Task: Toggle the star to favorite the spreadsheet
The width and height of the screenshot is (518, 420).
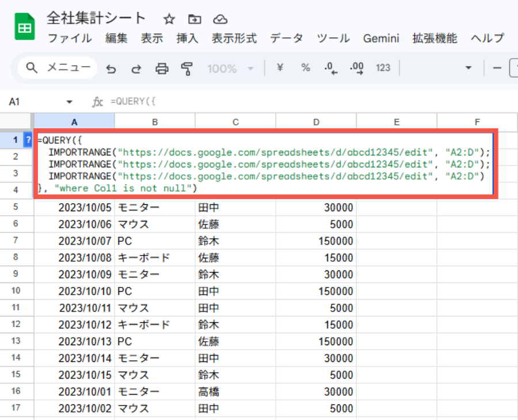Action: coord(168,19)
